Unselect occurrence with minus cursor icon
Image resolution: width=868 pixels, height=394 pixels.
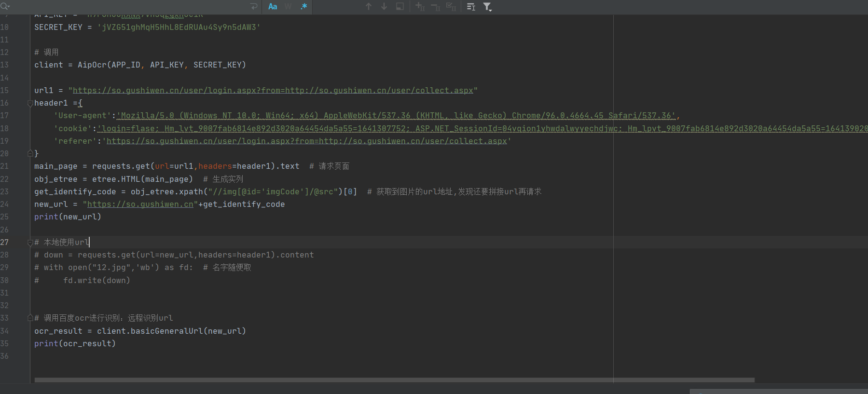[x=436, y=7]
